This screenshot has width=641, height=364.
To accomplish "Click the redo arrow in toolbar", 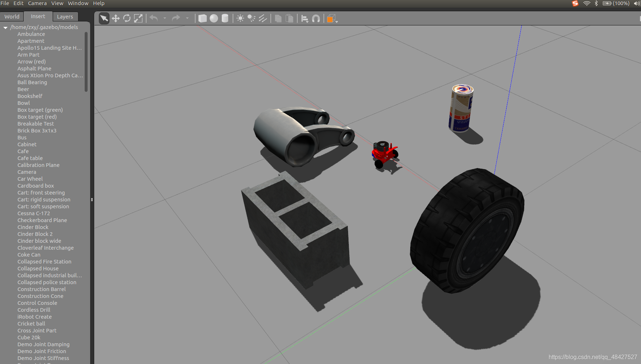I will (176, 18).
